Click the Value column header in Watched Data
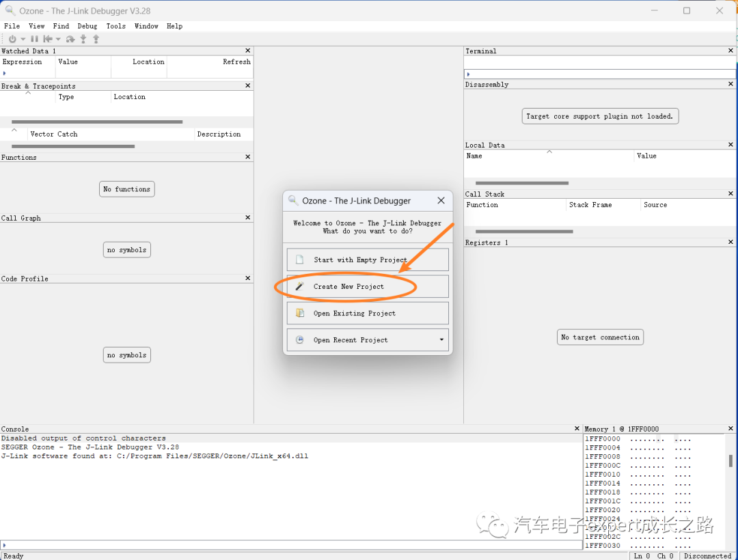This screenshot has width=738, height=560. point(83,62)
